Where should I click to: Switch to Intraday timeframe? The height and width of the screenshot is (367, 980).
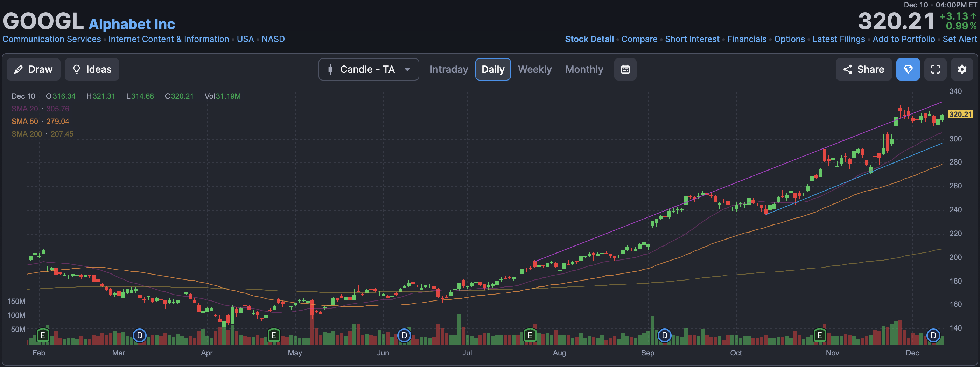(x=449, y=69)
